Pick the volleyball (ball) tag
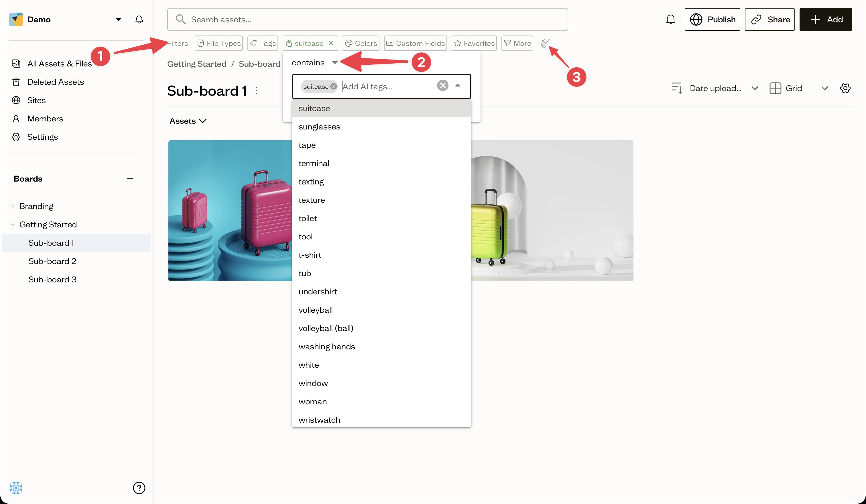Viewport: 866px width, 504px height. [x=381, y=328]
